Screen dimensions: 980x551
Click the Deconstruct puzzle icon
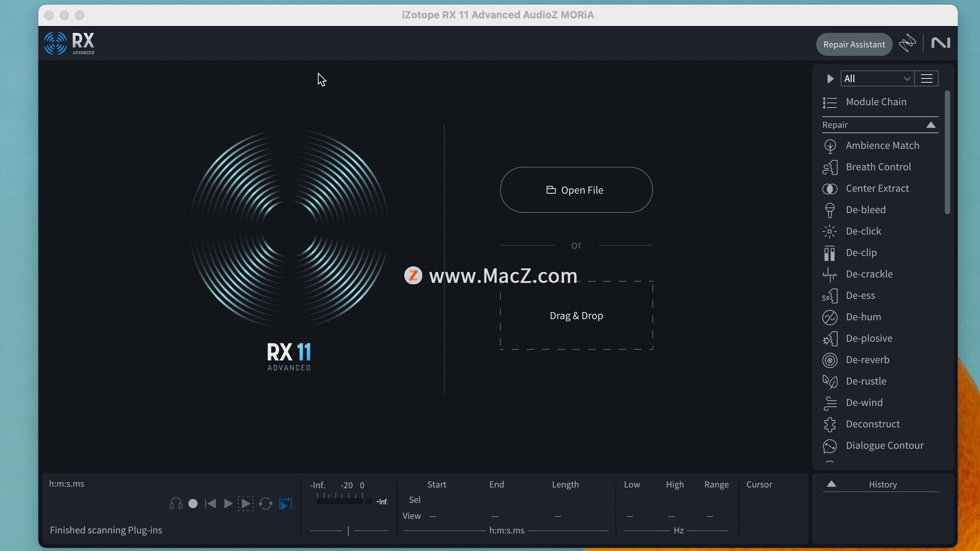(x=830, y=424)
